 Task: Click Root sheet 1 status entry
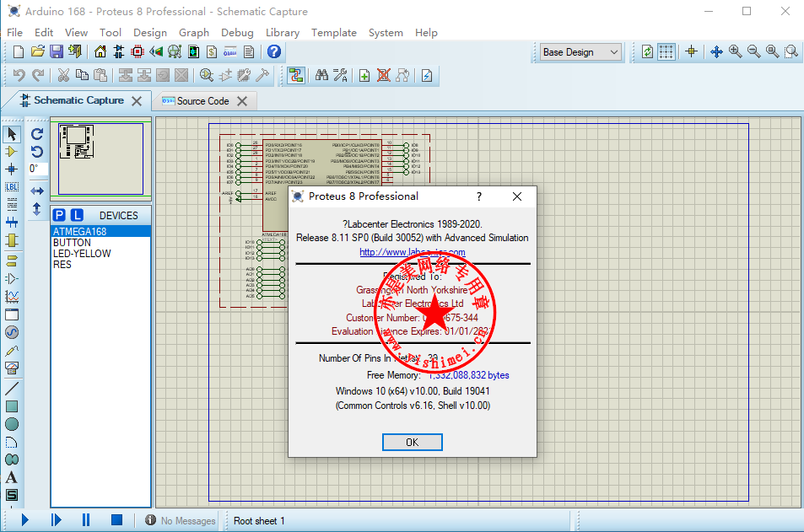259,521
